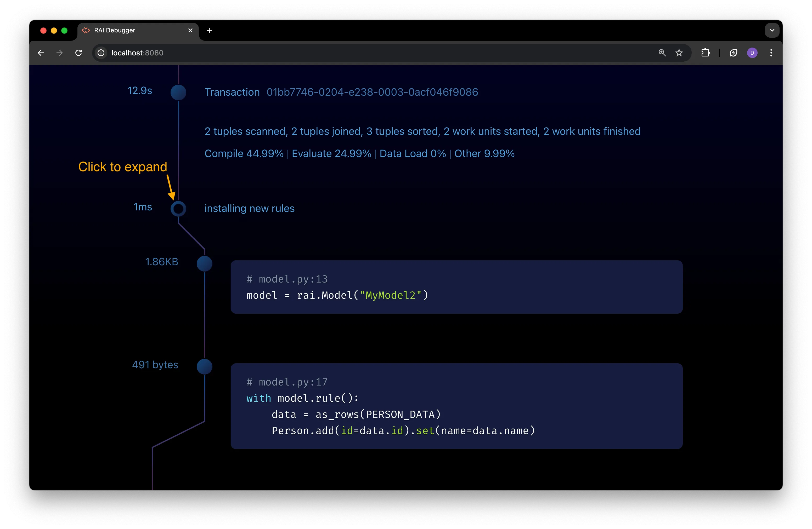Click the 'installing new rules' label
Screen dimensions: 812x529
[249, 208]
